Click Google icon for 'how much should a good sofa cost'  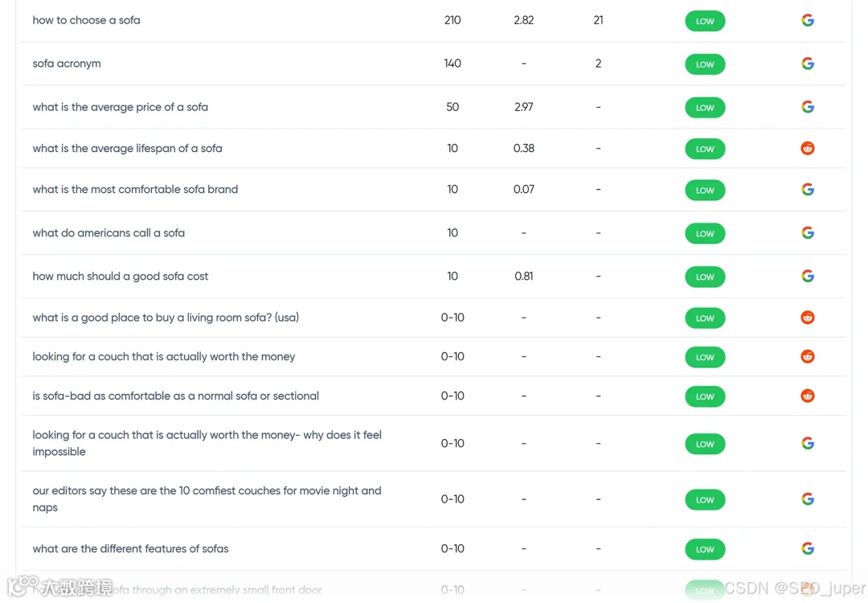pos(808,277)
